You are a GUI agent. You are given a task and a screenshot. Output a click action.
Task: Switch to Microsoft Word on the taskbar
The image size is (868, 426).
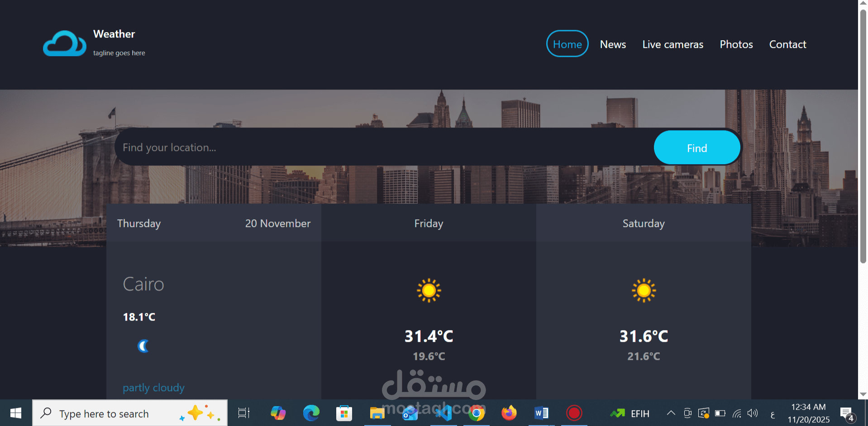pos(541,413)
